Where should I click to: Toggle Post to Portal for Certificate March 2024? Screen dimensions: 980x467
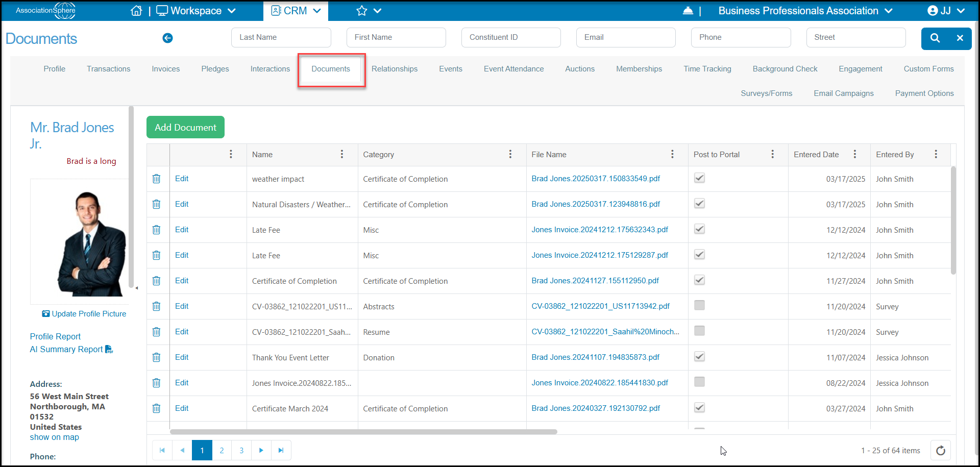tap(700, 408)
